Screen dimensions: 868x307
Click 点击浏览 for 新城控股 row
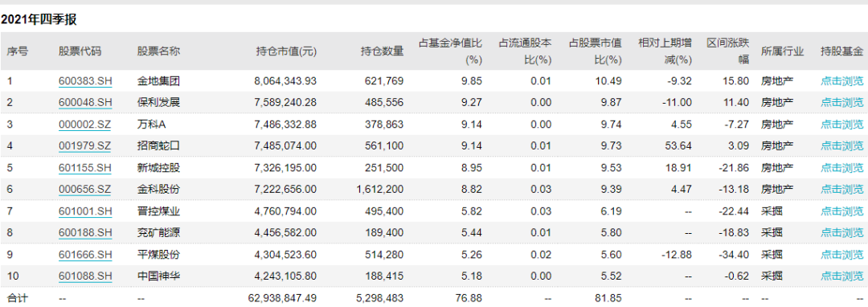pos(841,168)
